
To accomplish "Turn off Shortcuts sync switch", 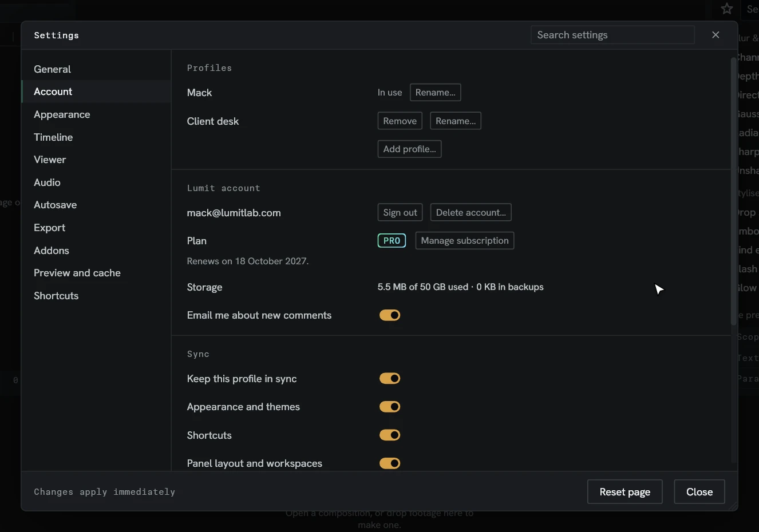I will point(390,435).
